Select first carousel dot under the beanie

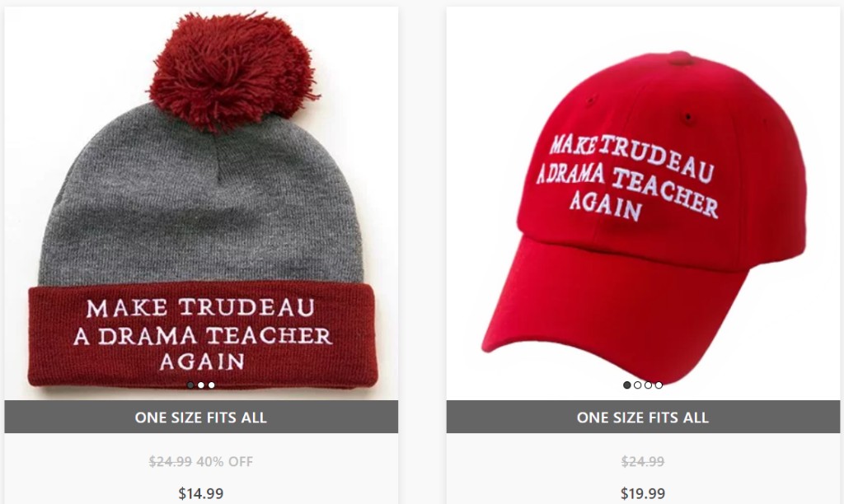pyautogui.click(x=190, y=385)
